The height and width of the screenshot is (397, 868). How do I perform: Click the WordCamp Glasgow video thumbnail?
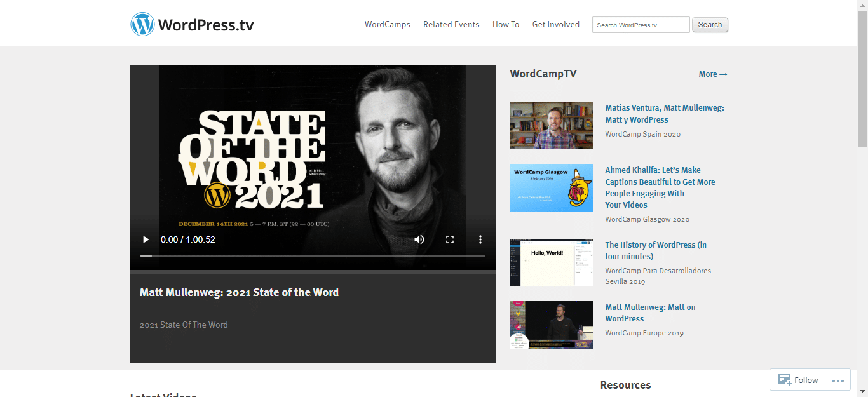(x=552, y=187)
